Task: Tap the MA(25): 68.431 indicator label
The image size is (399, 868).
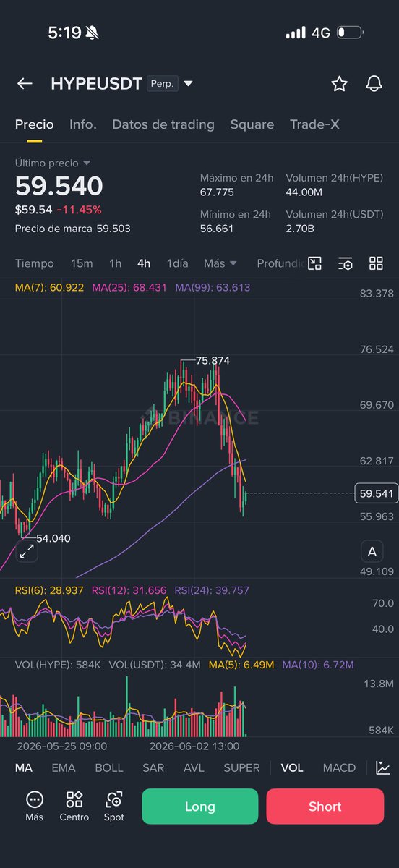Action: tap(129, 287)
